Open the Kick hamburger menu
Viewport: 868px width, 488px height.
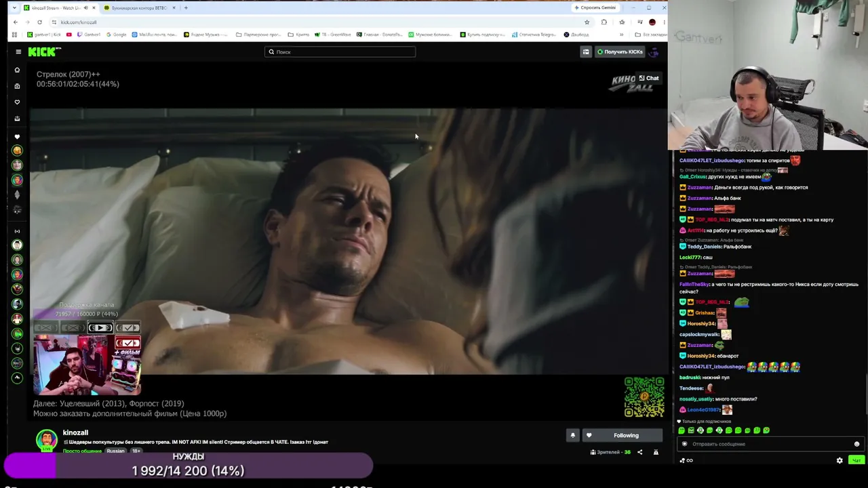18,52
